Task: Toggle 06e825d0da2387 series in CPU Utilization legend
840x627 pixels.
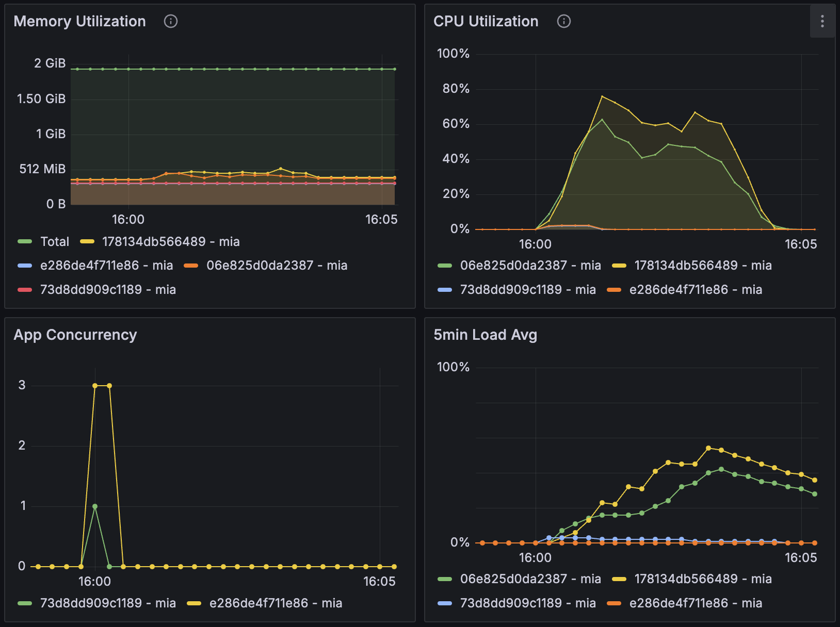Action: tap(530, 266)
